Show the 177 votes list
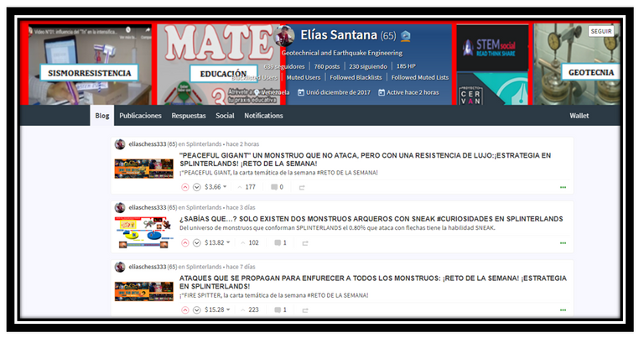The height and width of the screenshot is (338, 644). (247, 187)
